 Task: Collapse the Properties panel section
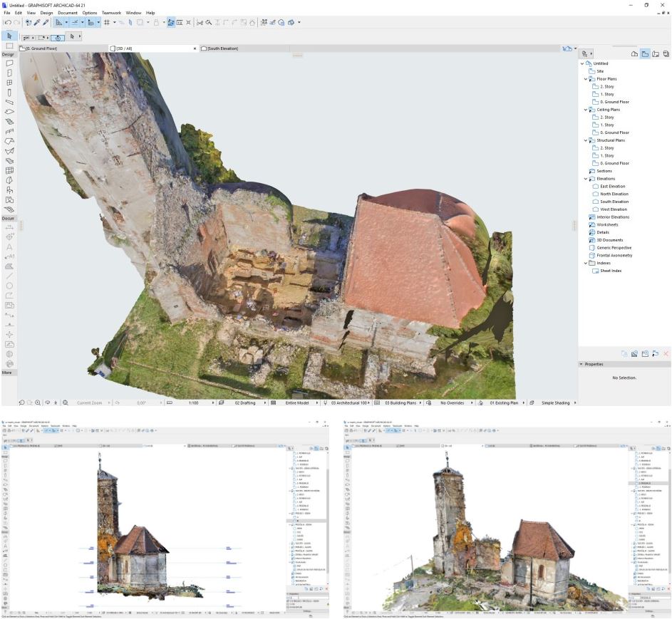[x=581, y=364]
